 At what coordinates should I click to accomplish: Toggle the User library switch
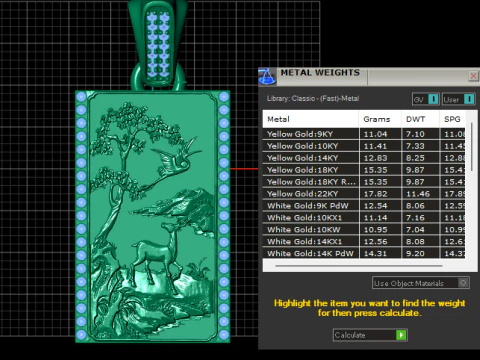tap(458, 99)
